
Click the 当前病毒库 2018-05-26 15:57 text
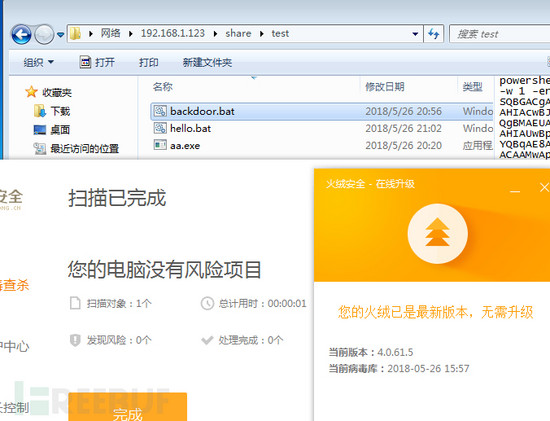pyautogui.click(x=399, y=368)
